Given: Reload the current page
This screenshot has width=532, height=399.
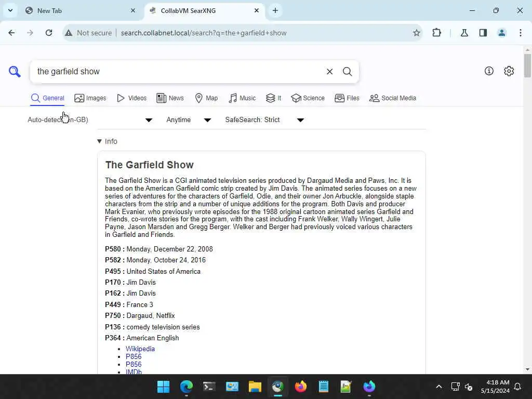Looking at the screenshot, I should (x=49, y=33).
